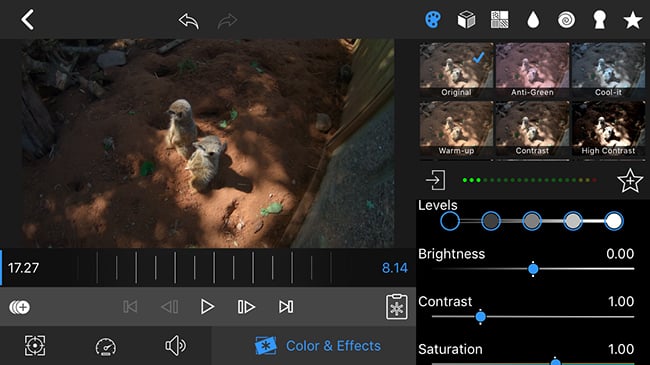Open the frame and fit tool

pos(35,346)
